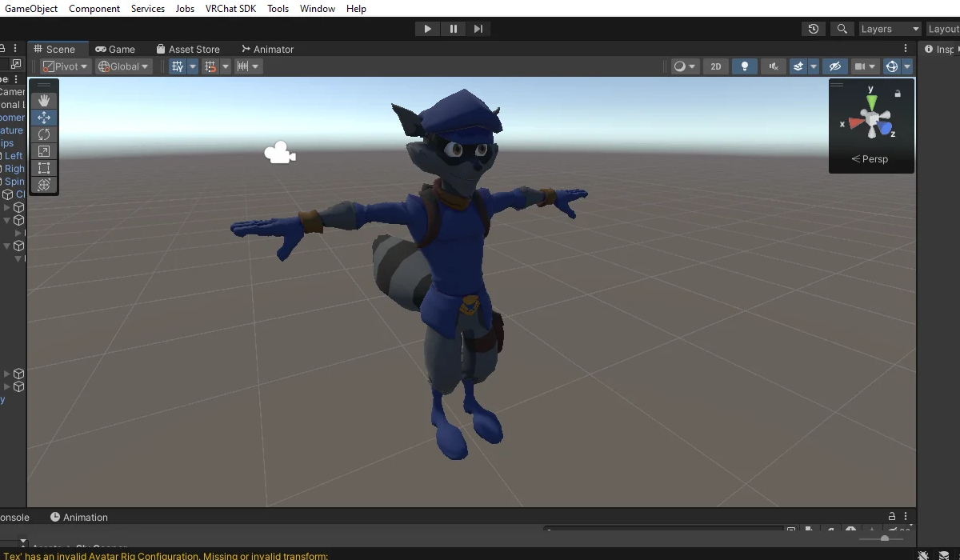The image size is (960, 560).
Task: Click the undo history icon
Action: 813,28
